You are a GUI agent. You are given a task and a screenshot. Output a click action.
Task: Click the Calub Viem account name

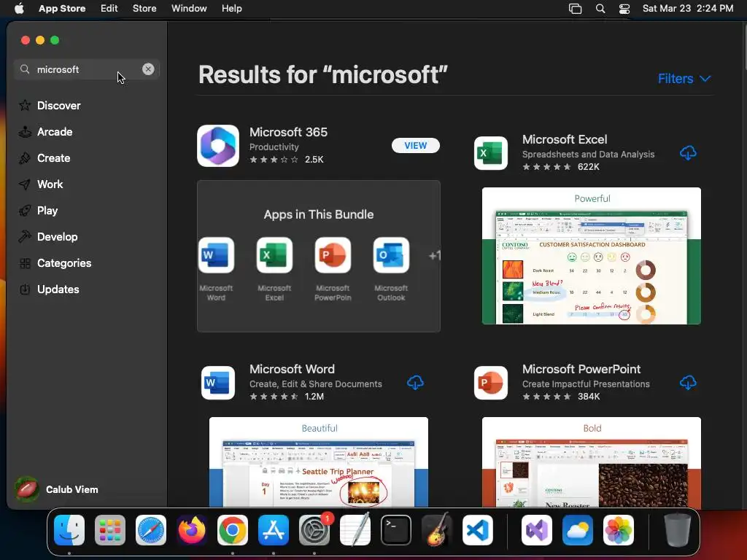coord(72,489)
